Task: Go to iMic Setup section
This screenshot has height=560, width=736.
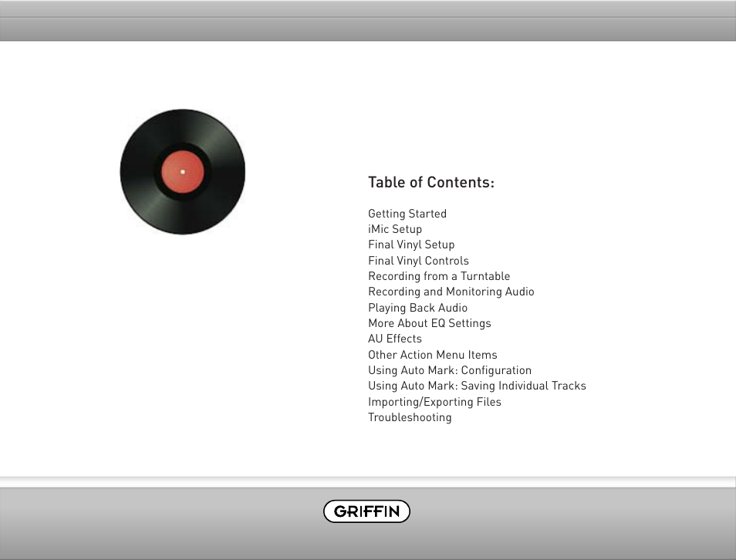Action: click(x=395, y=229)
